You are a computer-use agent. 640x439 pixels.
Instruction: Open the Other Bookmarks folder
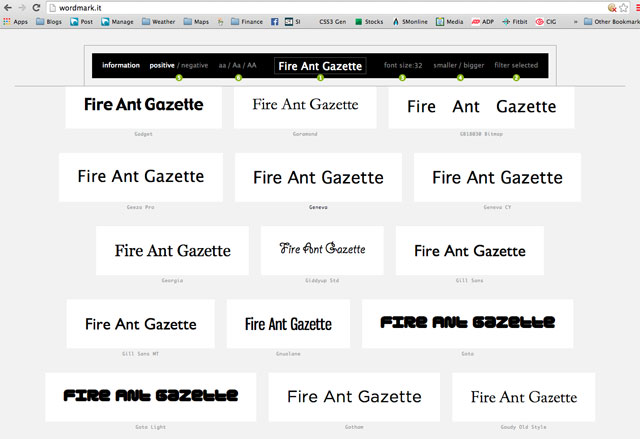click(x=611, y=22)
